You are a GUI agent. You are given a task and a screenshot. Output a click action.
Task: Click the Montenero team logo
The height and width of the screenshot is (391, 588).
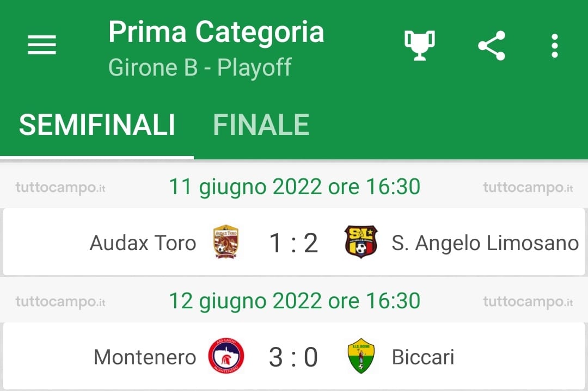tap(226, 357)
